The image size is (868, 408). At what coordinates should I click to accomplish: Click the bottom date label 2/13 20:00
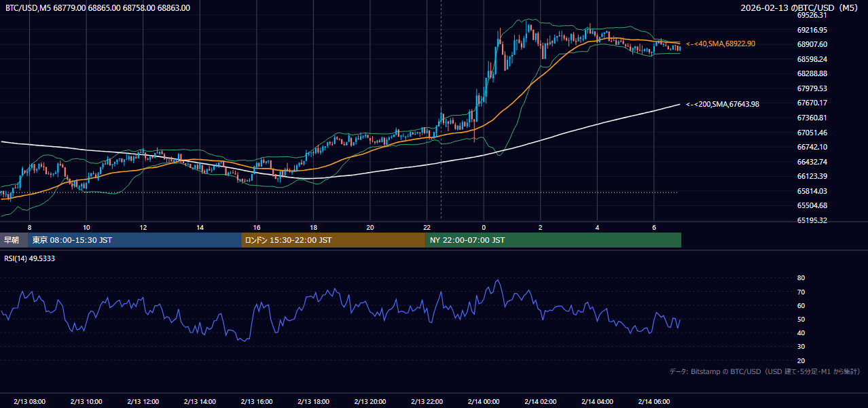(370, 401)
